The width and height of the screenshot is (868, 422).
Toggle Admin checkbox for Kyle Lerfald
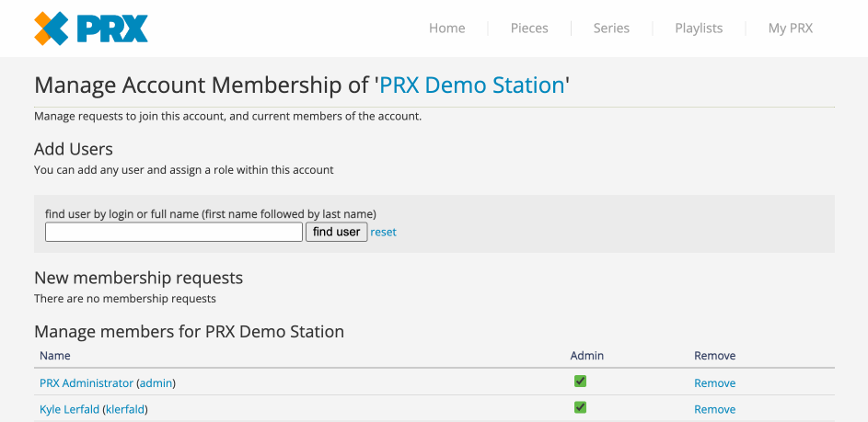tap(580, 407)
